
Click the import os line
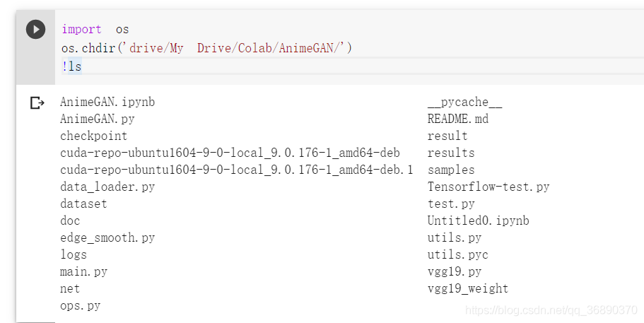pos(95,30)
